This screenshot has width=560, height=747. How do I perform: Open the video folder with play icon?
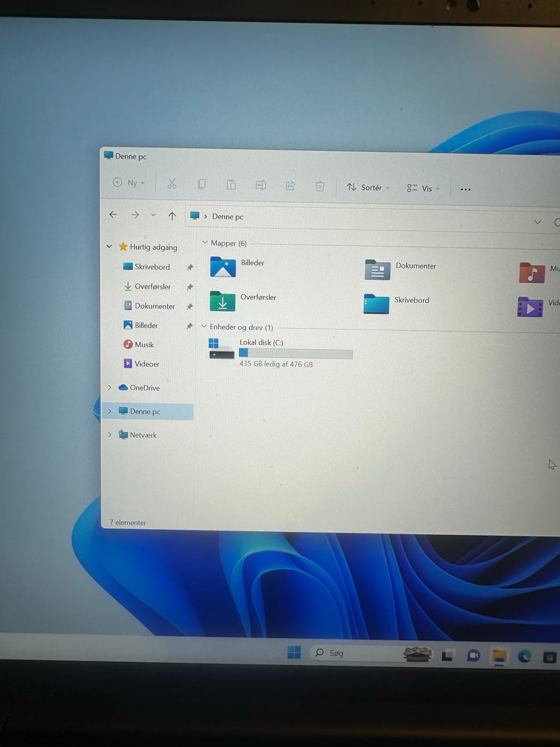(x=530, y=307)
